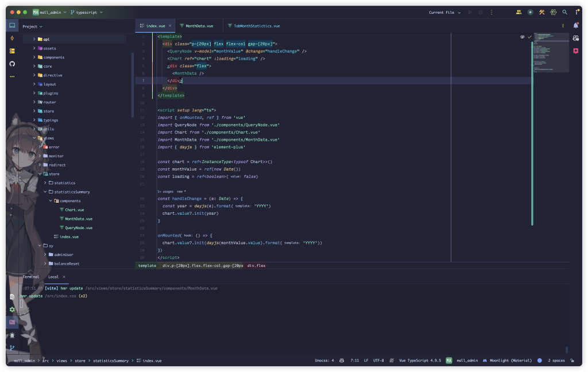
Task: Toggle the Project tool window icon
Action: [12, 26]
